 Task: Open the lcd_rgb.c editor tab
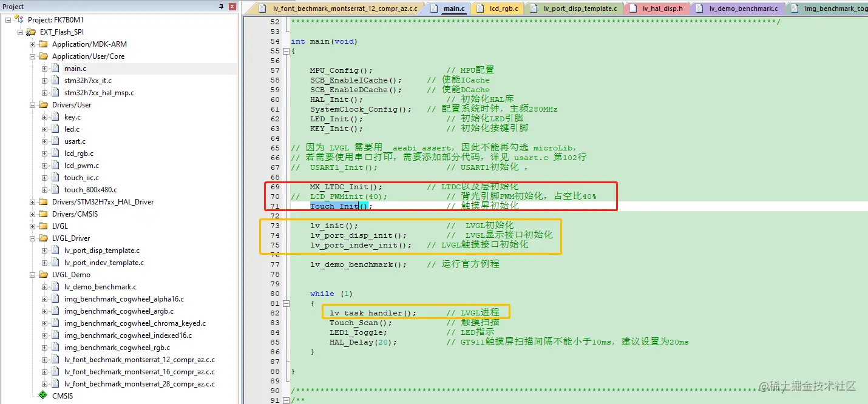tap(497, 8)
